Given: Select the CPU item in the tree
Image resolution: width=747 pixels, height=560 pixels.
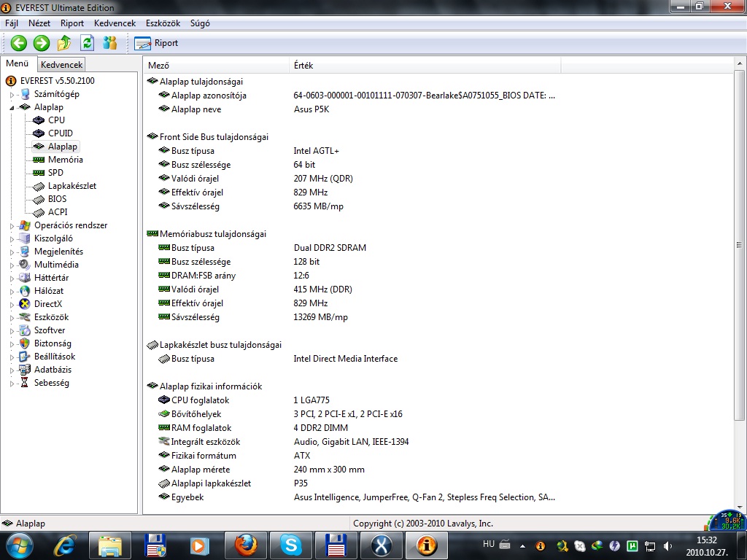Looking at the screenshot, I should tap(56, 120).
